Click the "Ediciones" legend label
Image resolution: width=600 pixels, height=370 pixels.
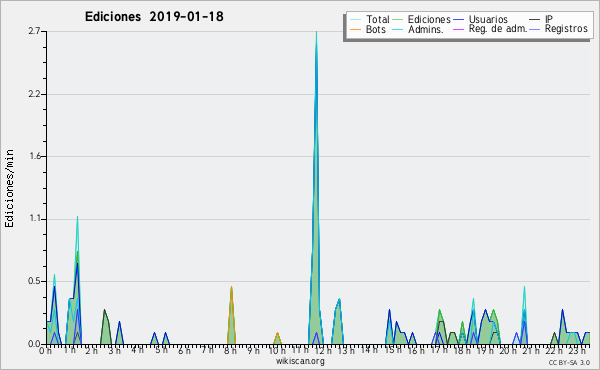[x=429, y=19]
